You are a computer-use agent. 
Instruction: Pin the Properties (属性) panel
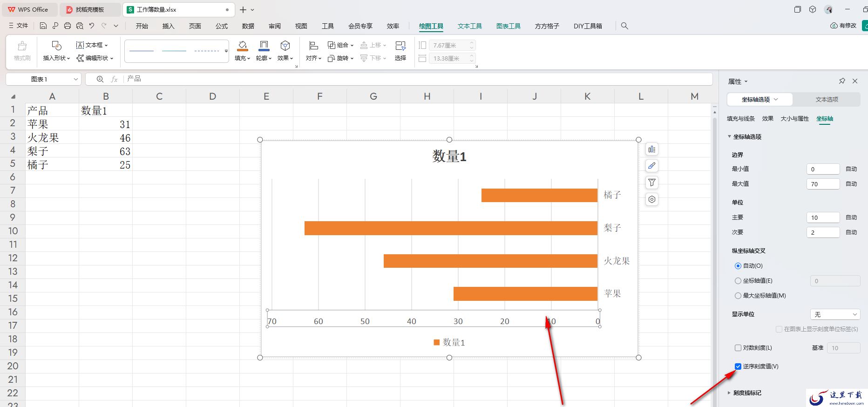coord(842,81)
